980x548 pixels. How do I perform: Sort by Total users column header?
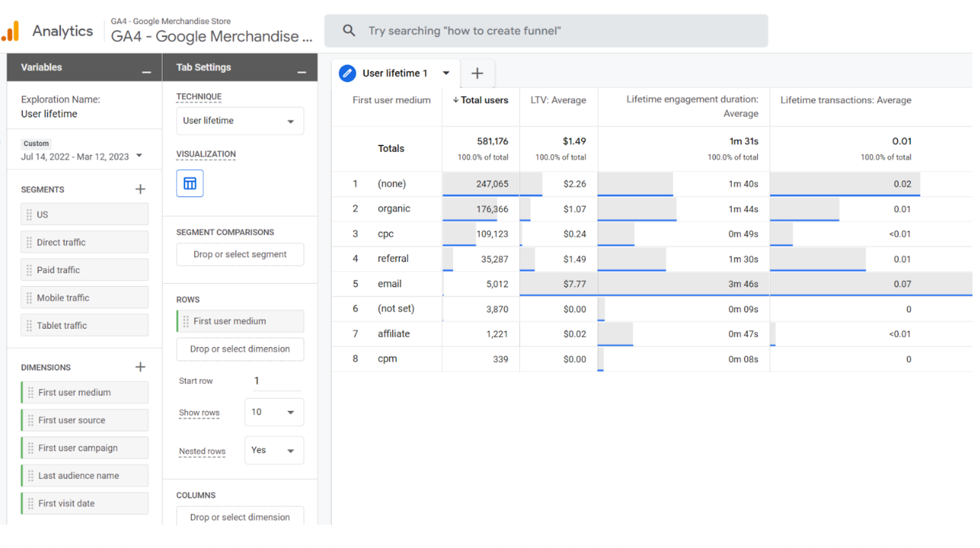(480, 100)
